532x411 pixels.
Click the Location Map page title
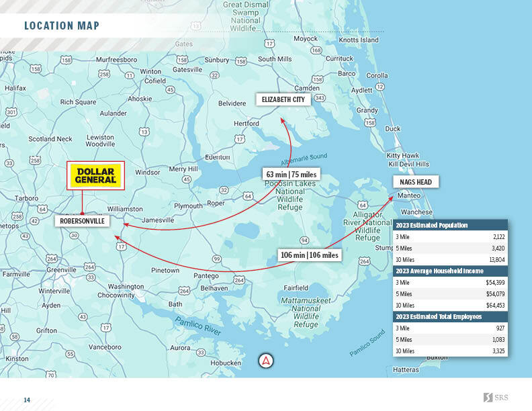[62, 26]
